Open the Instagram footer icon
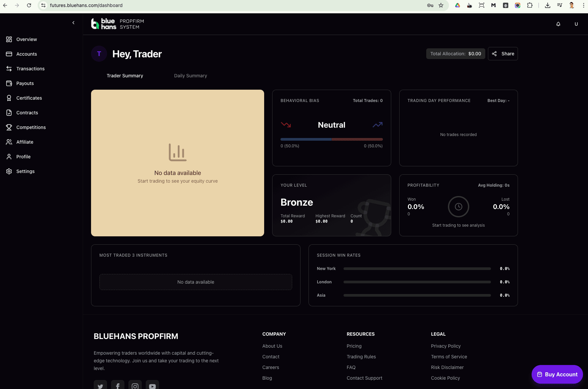Viewport: 588px width, 389px height. tap(135, 386)
